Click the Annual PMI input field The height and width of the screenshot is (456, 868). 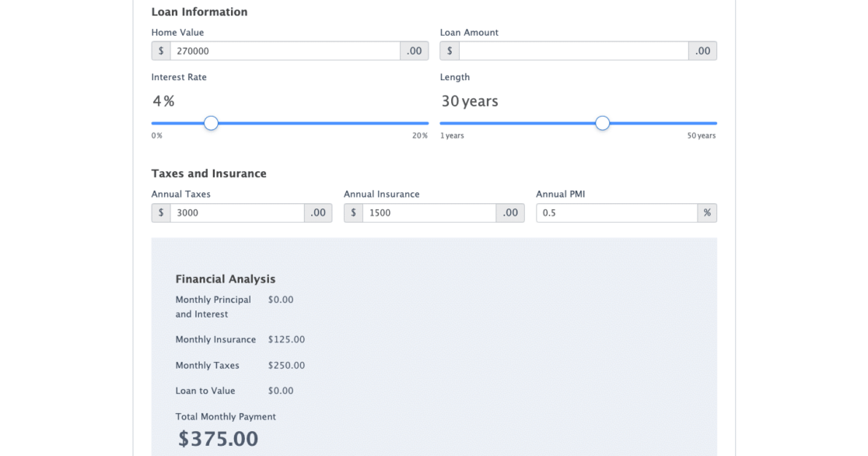coord(616,213)
